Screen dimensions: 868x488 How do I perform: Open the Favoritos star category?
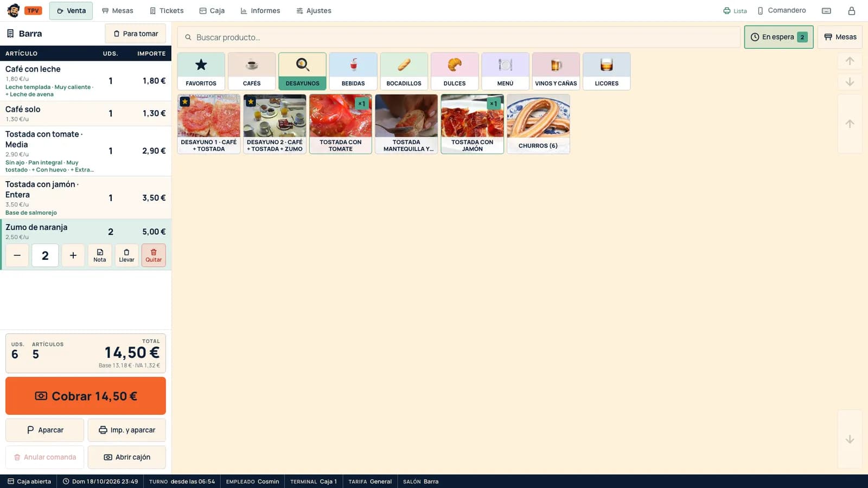pos(201,71)
